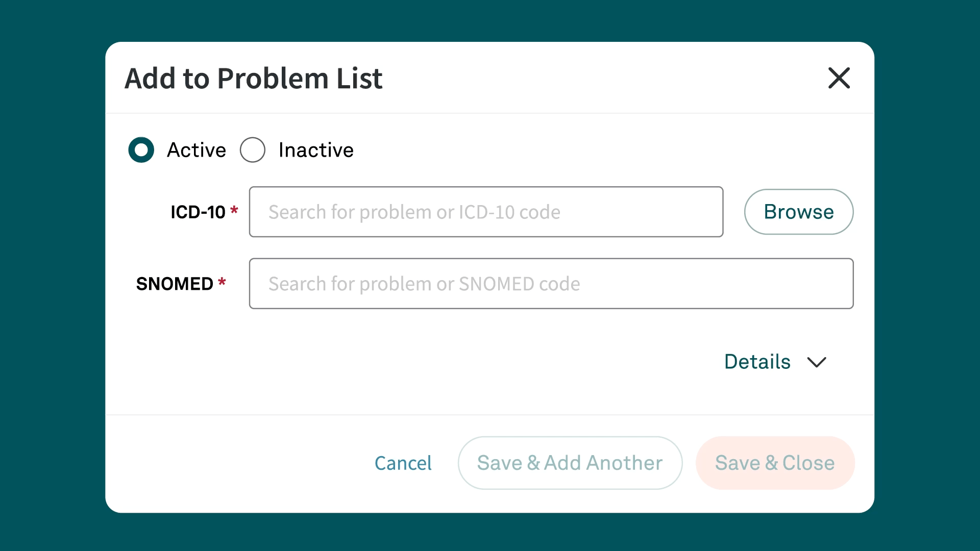
Task: Expand Details using the chevron arrow
Action: coord(817,362)
